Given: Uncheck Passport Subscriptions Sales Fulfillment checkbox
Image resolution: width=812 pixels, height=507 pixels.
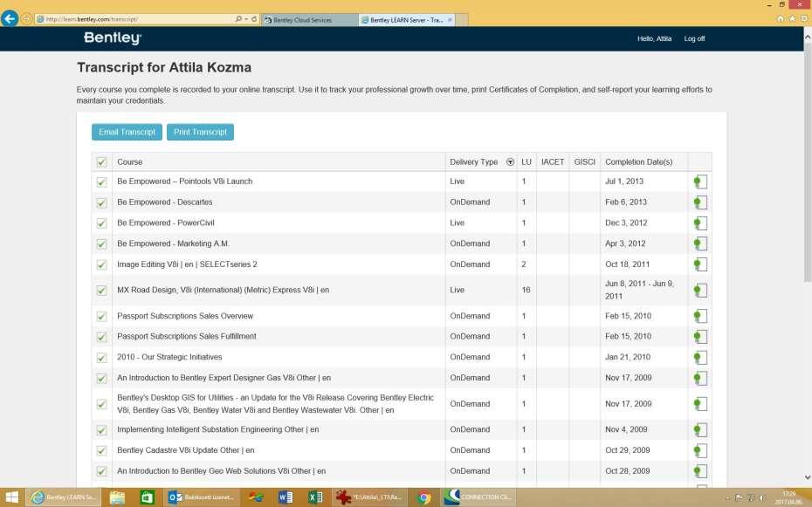Looking at the screenshot, I should (x=101, y=338).
